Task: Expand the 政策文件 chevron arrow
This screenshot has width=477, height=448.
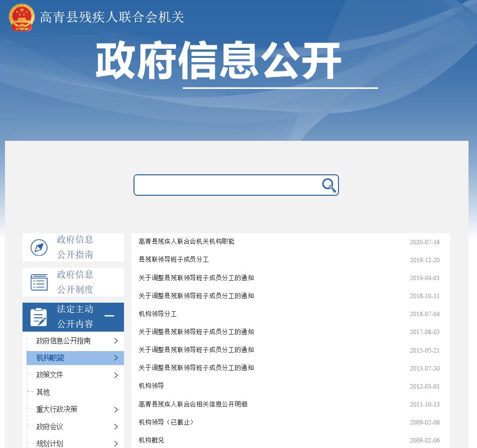Action: point(116,375)
